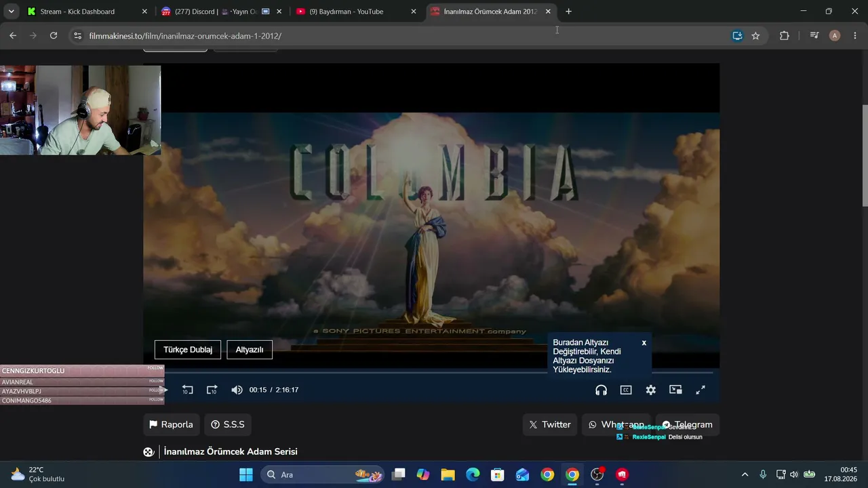
Task: Skip forward 10 seconds in the player
Action: point(212,390)
